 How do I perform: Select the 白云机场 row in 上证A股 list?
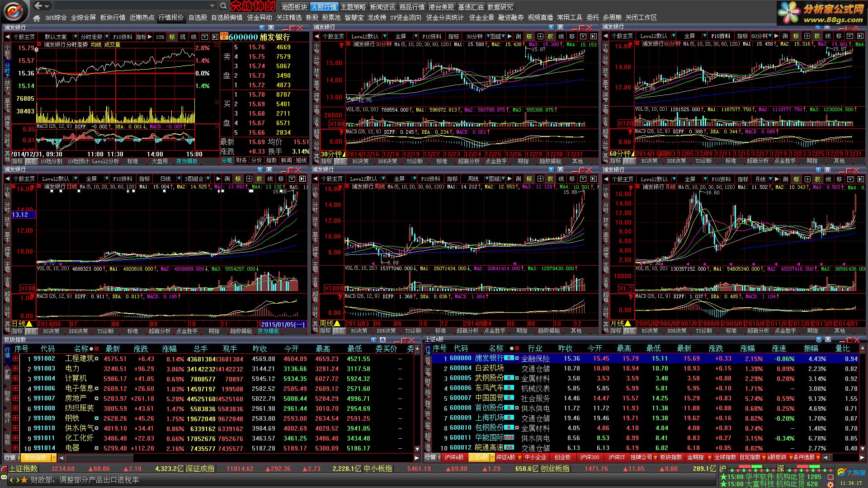click(645, 368)
